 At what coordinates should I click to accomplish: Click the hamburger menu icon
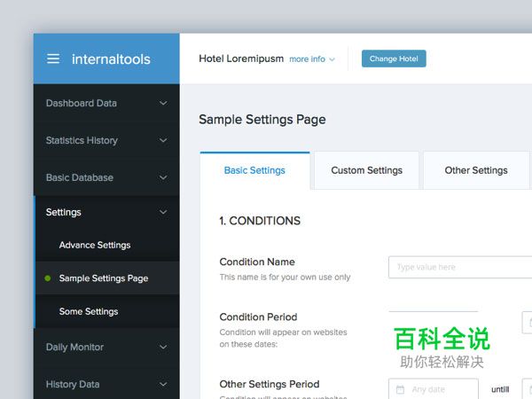tap(53, 59)
